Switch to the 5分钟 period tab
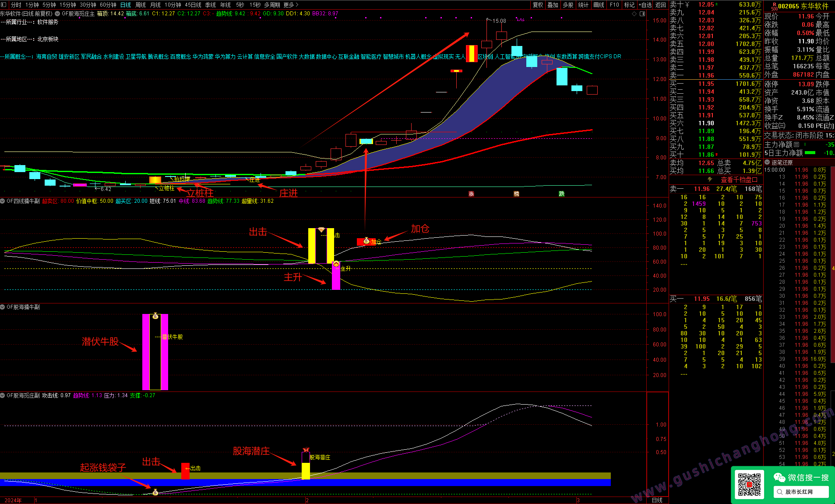 tap(49, 5)
